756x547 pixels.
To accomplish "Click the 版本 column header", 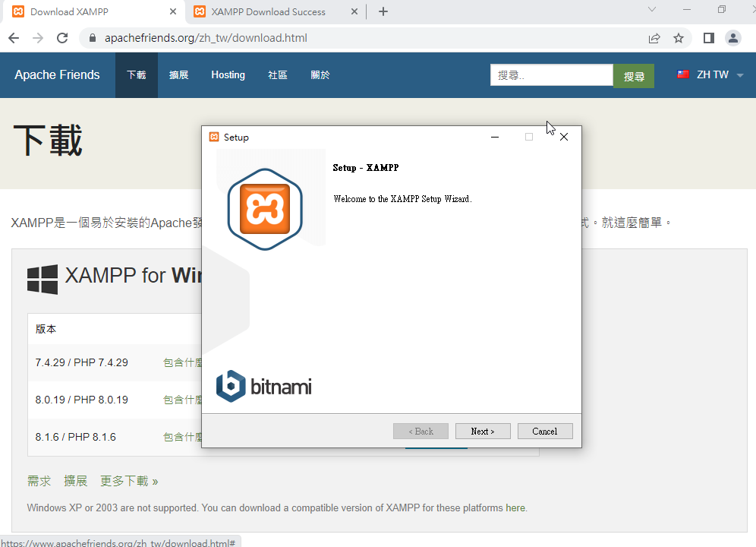I will click(x=46, y=329).
